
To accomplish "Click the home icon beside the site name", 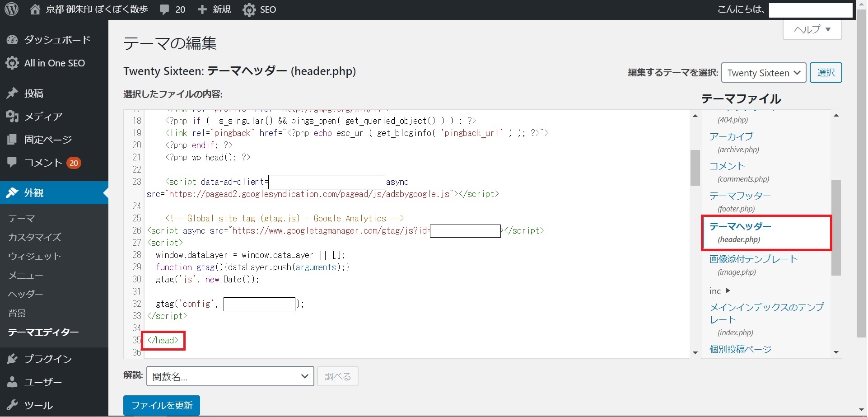I will point(35,9).
